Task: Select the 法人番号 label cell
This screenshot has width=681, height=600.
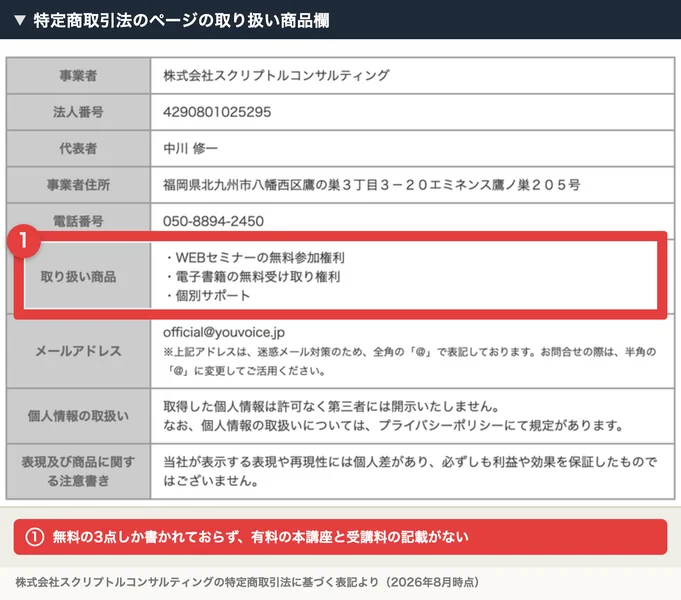Action: click(78, 112)
